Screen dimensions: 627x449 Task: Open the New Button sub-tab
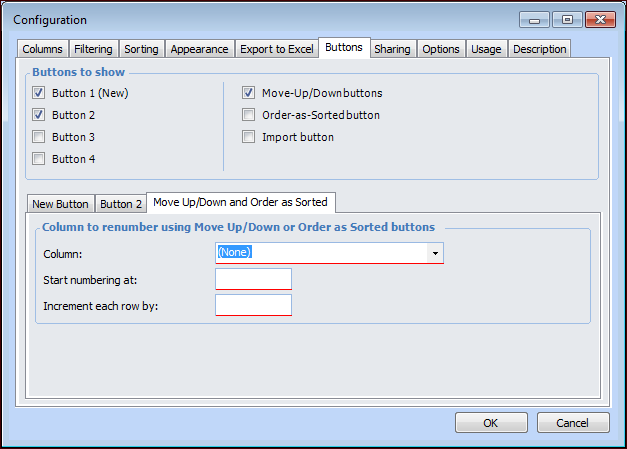click(x=60, y=204)
